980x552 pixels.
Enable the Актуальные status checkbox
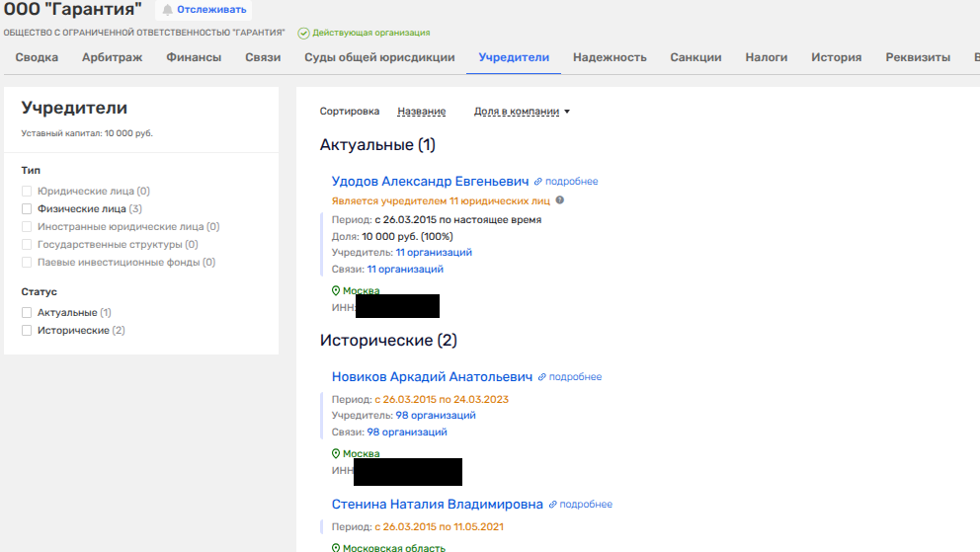point(28,313)
